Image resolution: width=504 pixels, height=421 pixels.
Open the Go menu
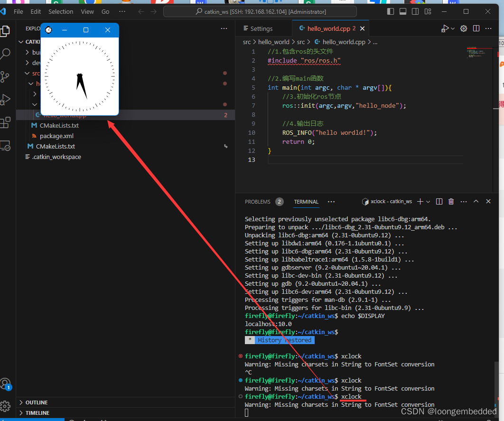tap(105, 11)
